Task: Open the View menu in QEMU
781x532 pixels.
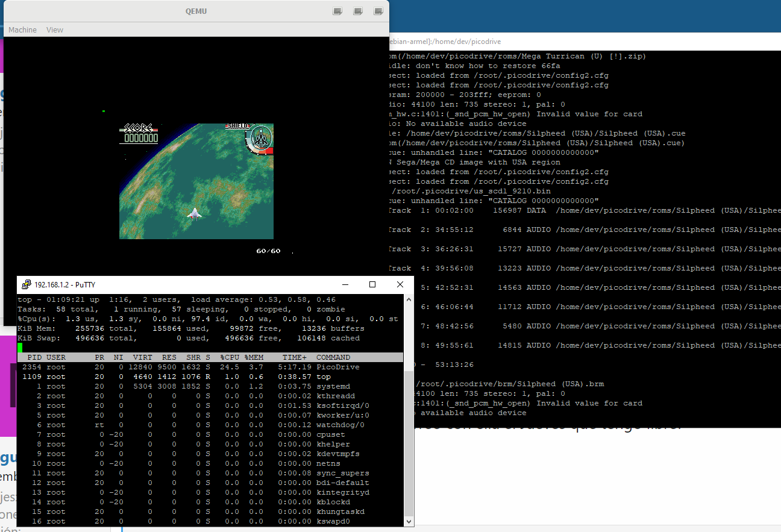Action: [x=55, y=30]
